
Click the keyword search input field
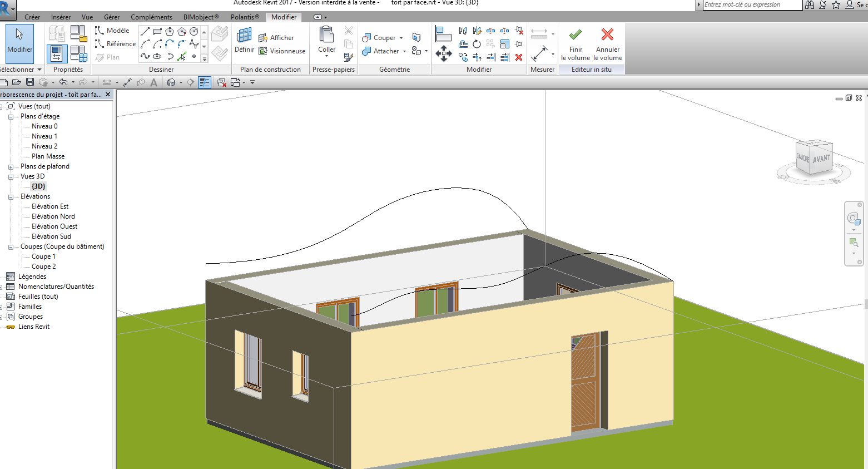pos(751,5)
